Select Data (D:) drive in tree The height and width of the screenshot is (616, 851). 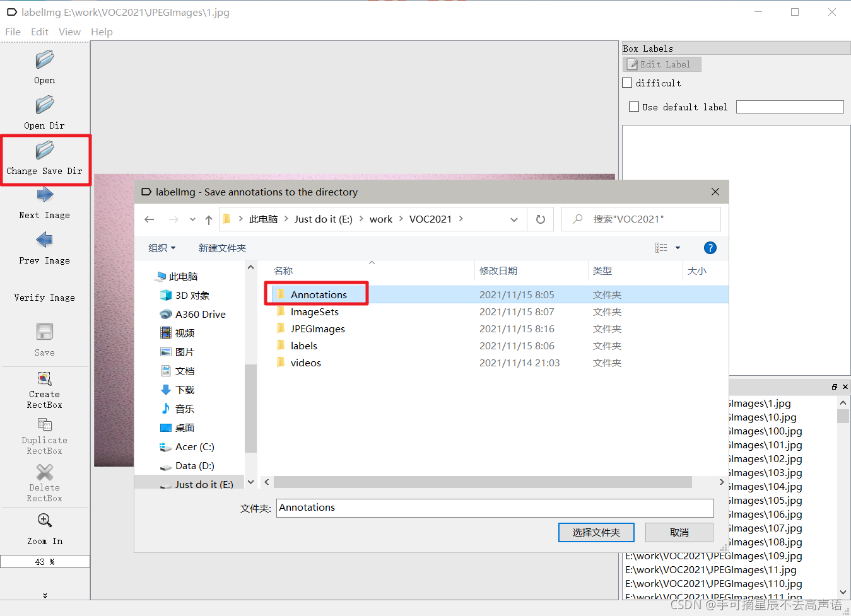pos(194,465)
